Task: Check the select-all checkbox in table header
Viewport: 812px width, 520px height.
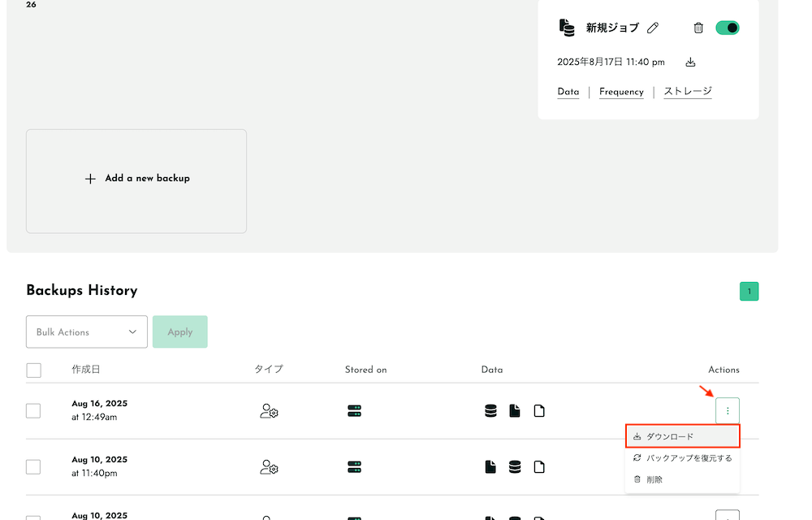Action: (33, 370)
